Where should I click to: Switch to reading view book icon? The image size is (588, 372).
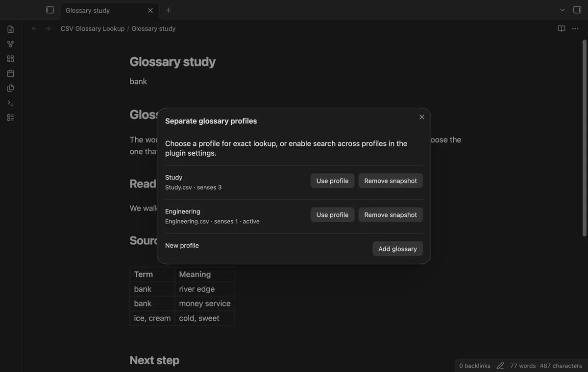coord(562,28)
